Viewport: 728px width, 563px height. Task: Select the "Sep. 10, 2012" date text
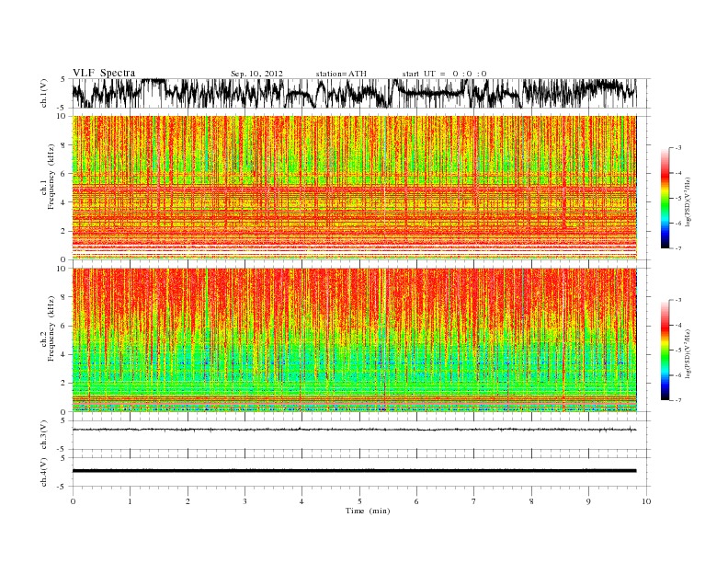(x=256, y=74)
